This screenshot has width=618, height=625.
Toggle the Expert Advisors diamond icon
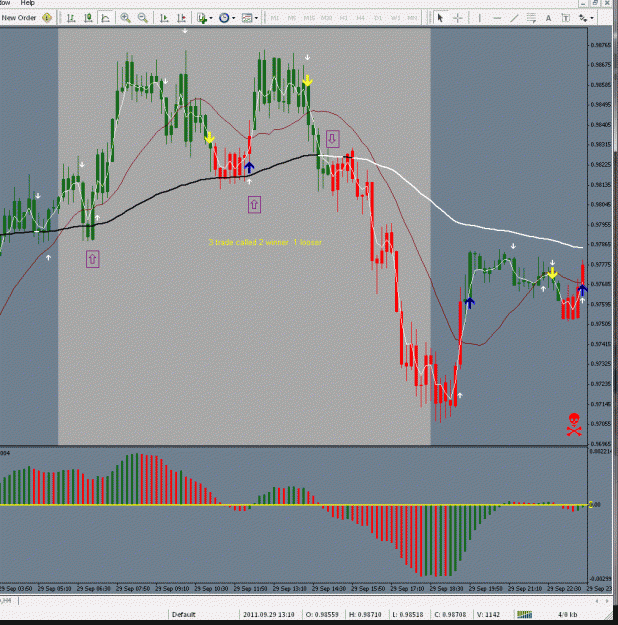pos(47,18)
